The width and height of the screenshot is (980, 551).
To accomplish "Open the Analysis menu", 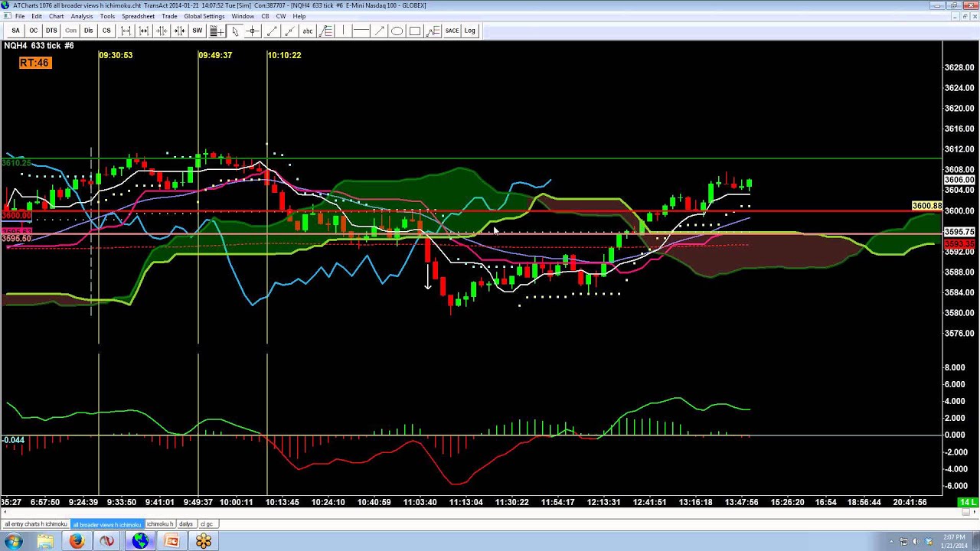I will [x=82, y=16].
